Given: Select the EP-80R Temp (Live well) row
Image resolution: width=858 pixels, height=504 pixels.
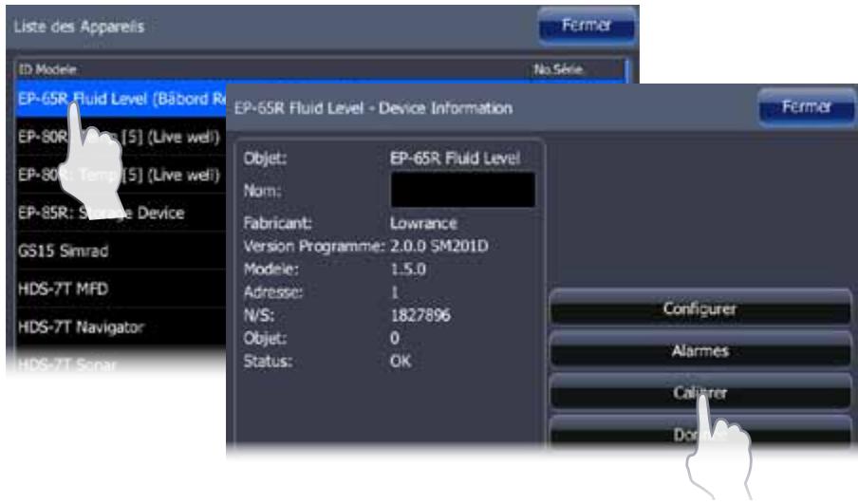Looking at the screenshot, I should 121,175.
